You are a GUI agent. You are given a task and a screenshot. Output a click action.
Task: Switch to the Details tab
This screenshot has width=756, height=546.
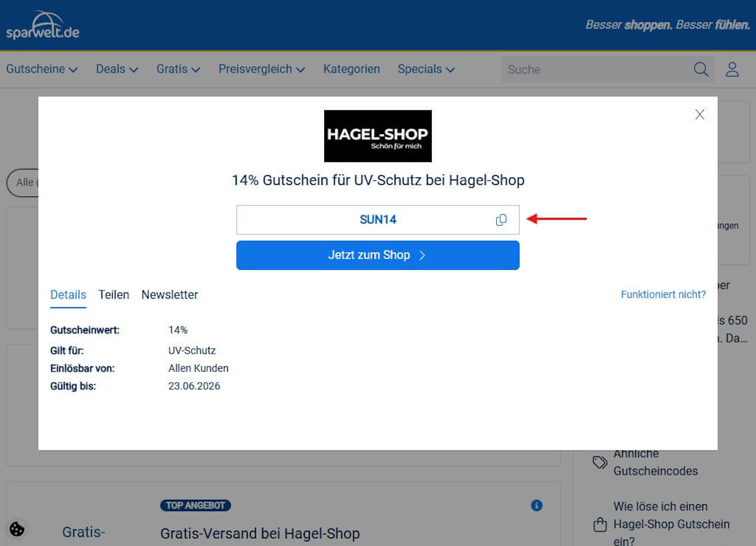pyautogui.click(x=68, y=295)
